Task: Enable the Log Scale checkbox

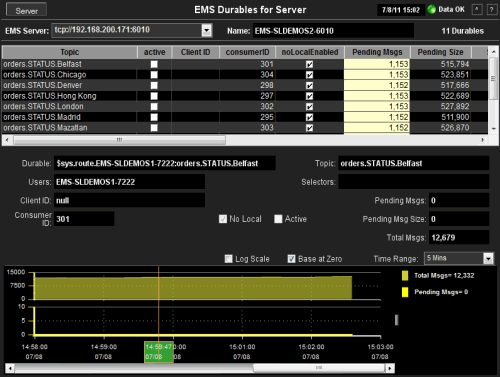Action: pos(228,259)
